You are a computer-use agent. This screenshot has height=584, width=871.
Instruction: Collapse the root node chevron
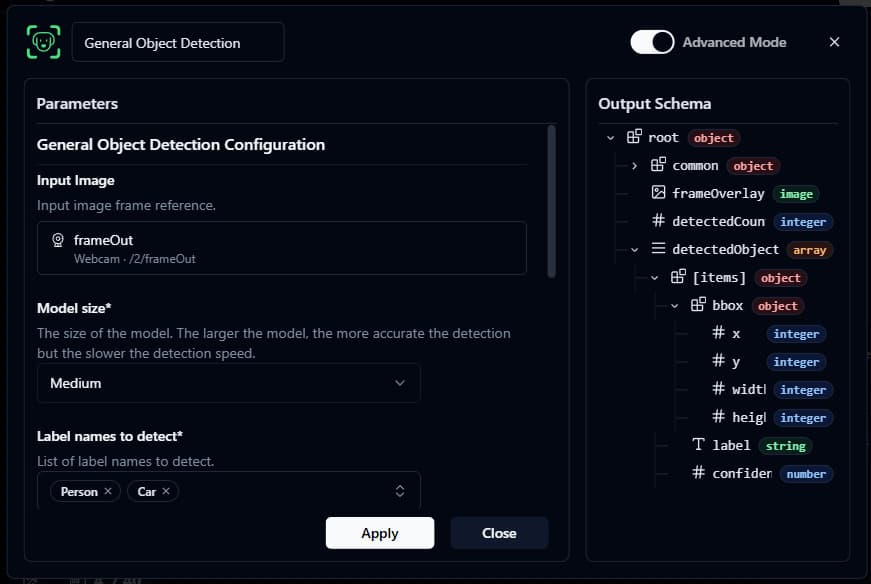click(610, 138)
